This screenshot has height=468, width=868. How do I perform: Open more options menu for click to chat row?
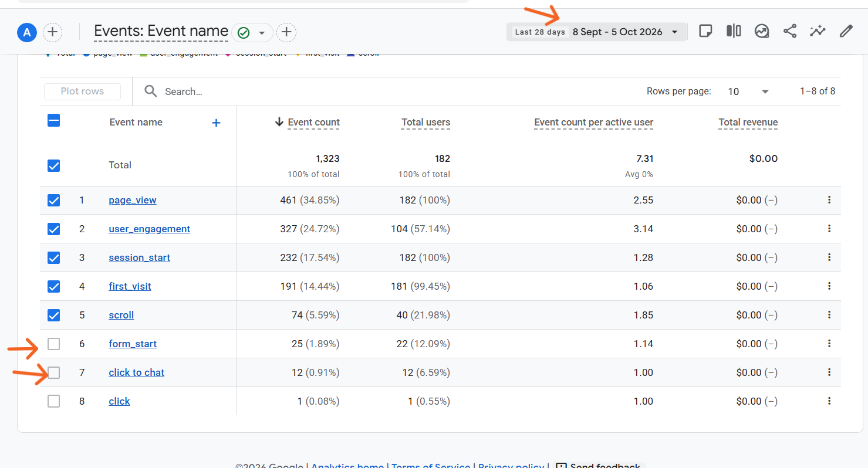pyautogui.click(x=829, y=372)
